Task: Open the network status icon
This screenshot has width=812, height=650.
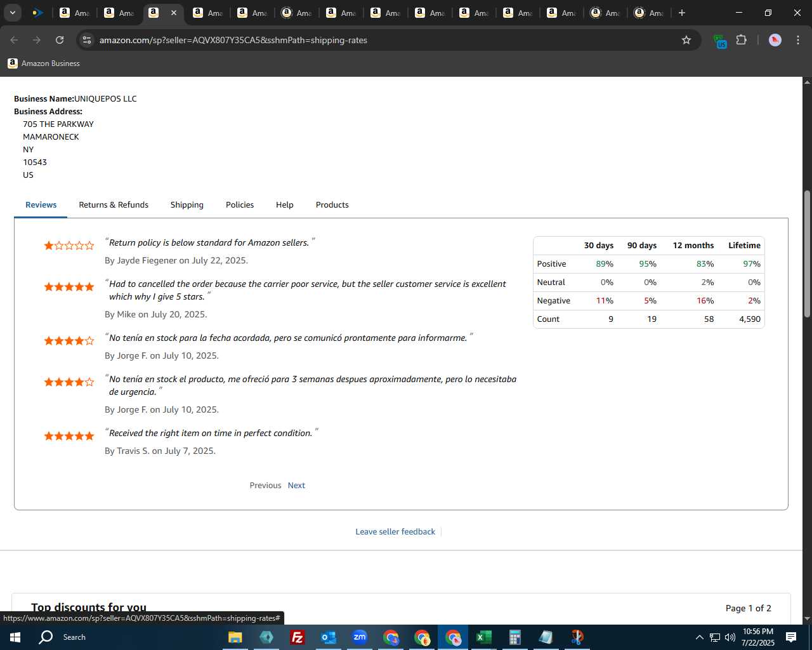Action: pos(714,637)
